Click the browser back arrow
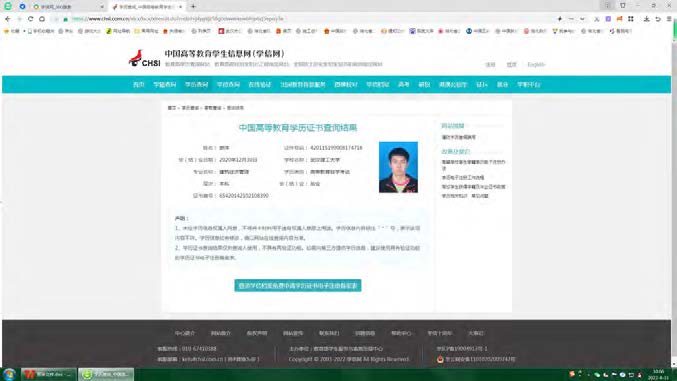 click(8, 19)
